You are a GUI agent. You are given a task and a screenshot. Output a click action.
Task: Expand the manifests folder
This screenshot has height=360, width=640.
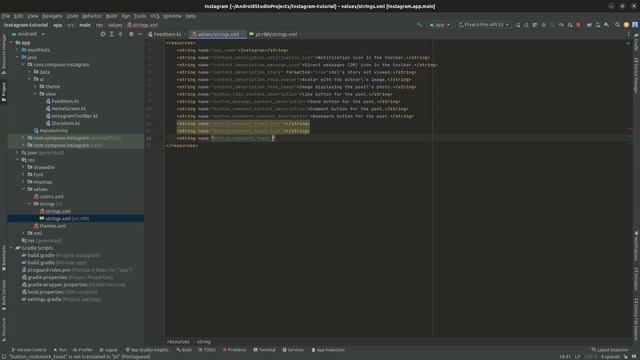click(x=18, y=50)
